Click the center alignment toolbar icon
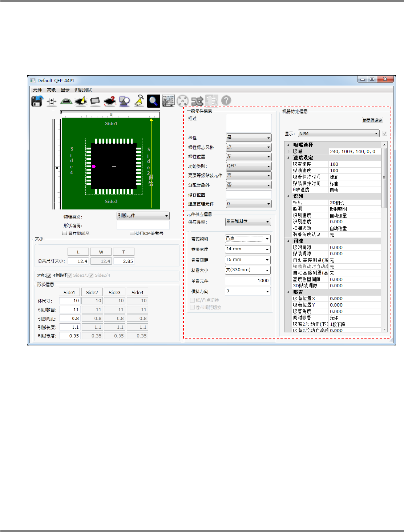The width and height of the screenshot is (404, 532). [52, 101]
